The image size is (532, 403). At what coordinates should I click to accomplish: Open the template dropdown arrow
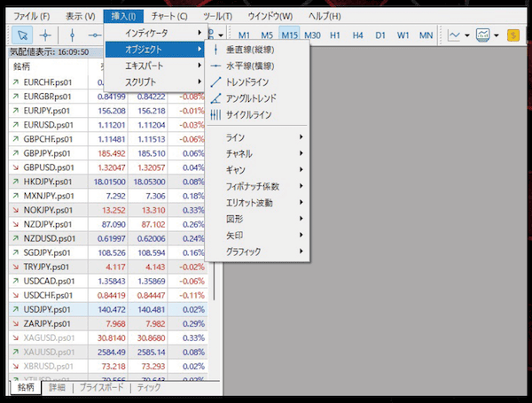(x=497, y=35)
